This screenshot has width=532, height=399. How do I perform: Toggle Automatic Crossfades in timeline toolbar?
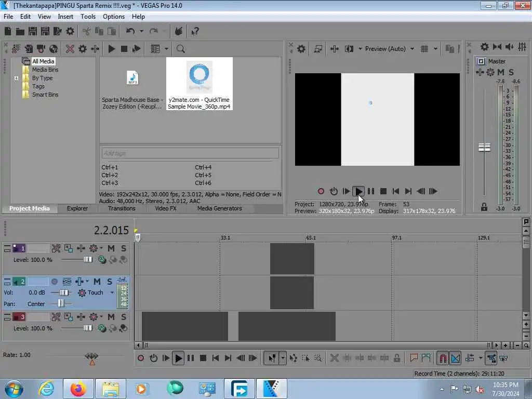tap(456, 358)
